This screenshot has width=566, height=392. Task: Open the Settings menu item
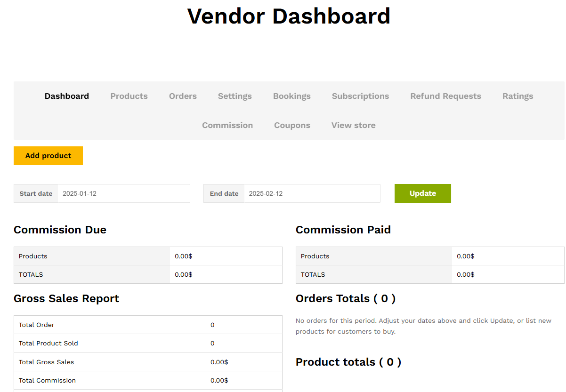(x=234, y=96)
